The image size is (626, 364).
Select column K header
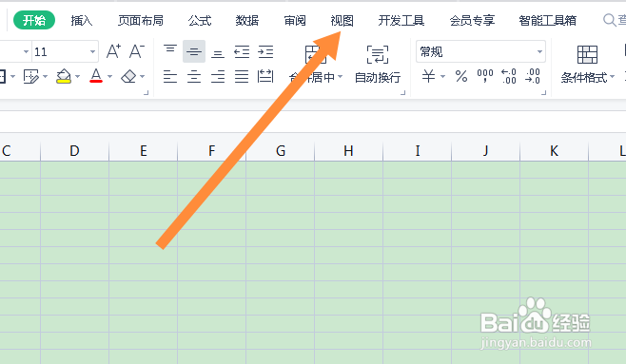[554, 151]
